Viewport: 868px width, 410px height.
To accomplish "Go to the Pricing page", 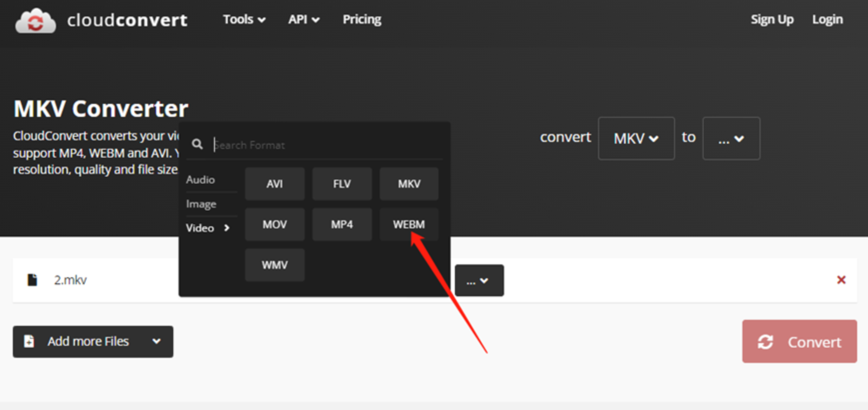I will [x=362, y=19].
